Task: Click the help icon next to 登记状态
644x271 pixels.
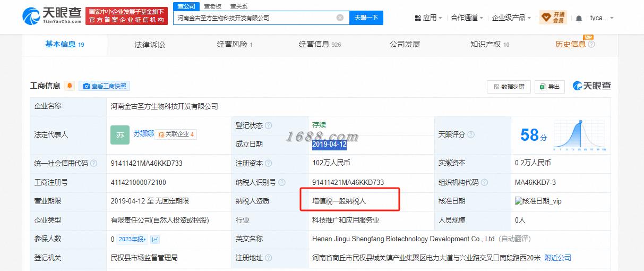Action: click(269, 126)
